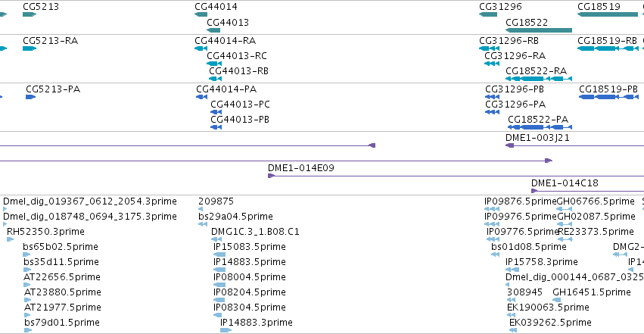
Task: Click the AT22656.5prime EST label
Action: click(61, 277)
